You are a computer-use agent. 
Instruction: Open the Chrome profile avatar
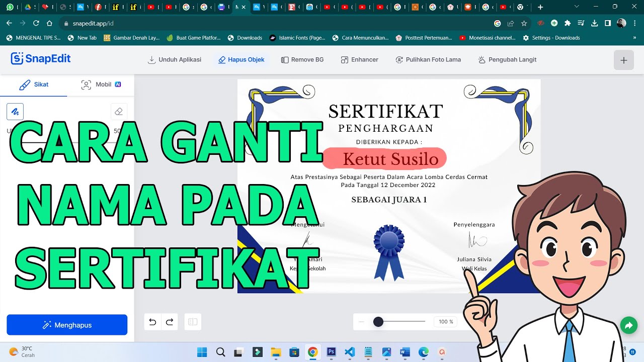pos(621,23)
